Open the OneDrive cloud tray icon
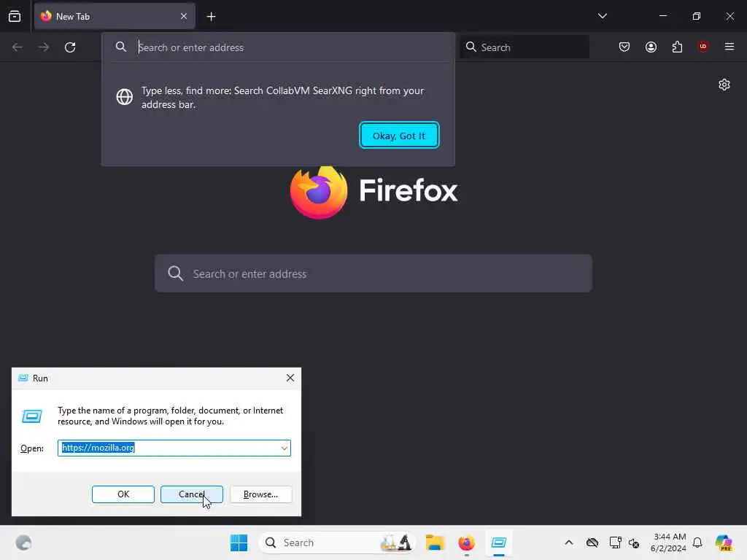This screenshot has height=560, width=747. pyautogui.click(x=592, y=542)
